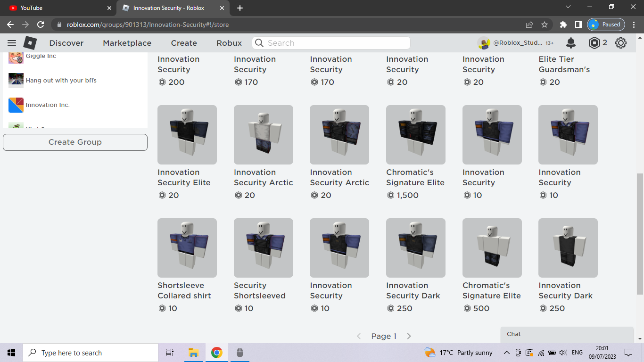Open the Windows notification center
Viewport: 644px width, 362px height.
(x=628, y=353)
